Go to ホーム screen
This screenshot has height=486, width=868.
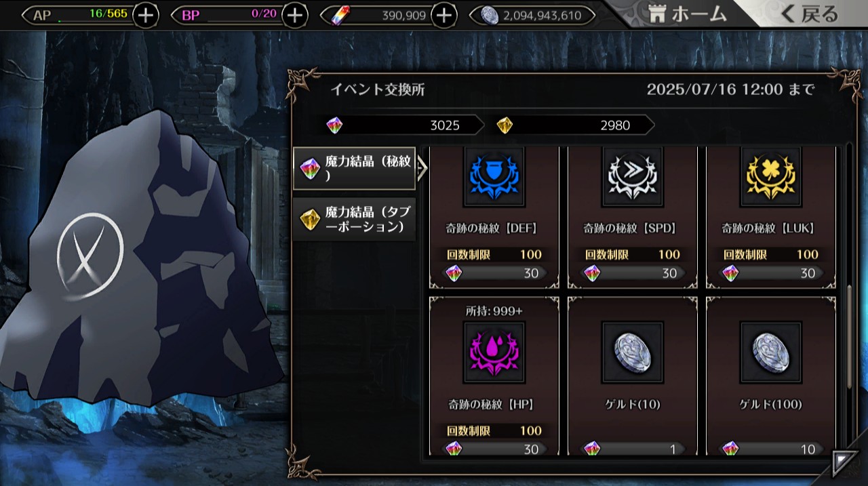[x=688, y=14]
